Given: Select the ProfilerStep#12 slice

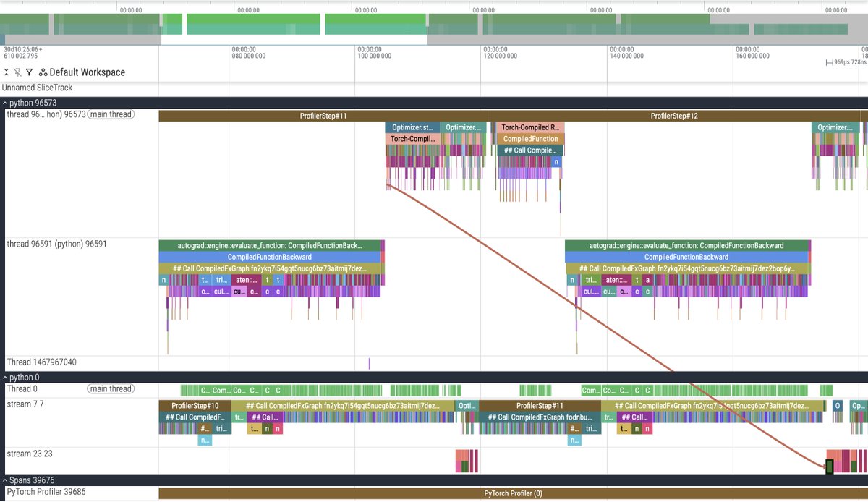Looking at the screenshot, I should [674, 116].
